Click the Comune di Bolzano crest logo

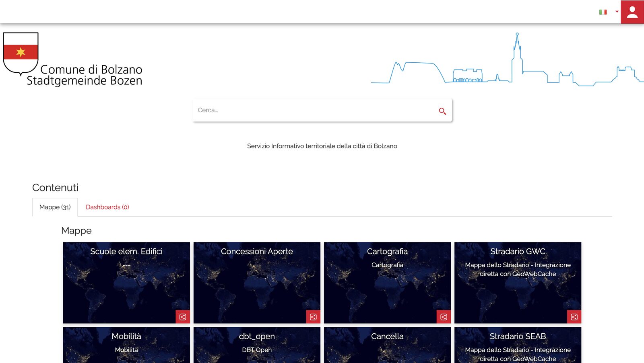click(x=21, y=54)
